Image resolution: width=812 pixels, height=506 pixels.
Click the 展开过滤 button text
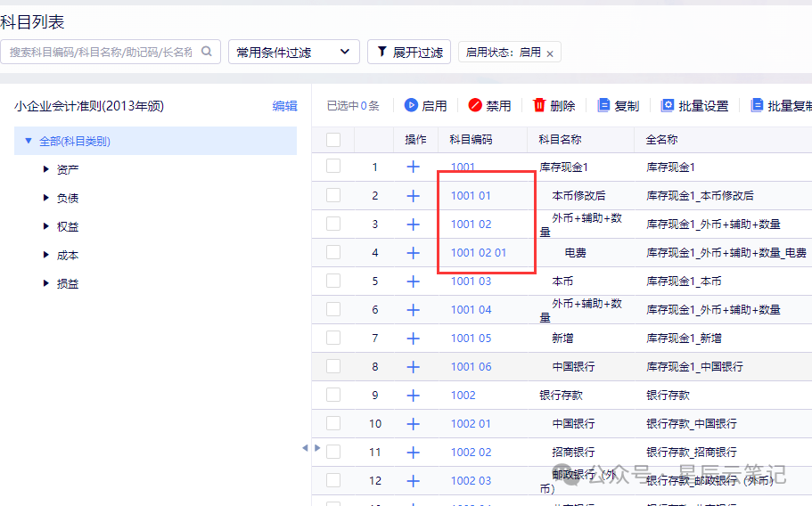417,53
